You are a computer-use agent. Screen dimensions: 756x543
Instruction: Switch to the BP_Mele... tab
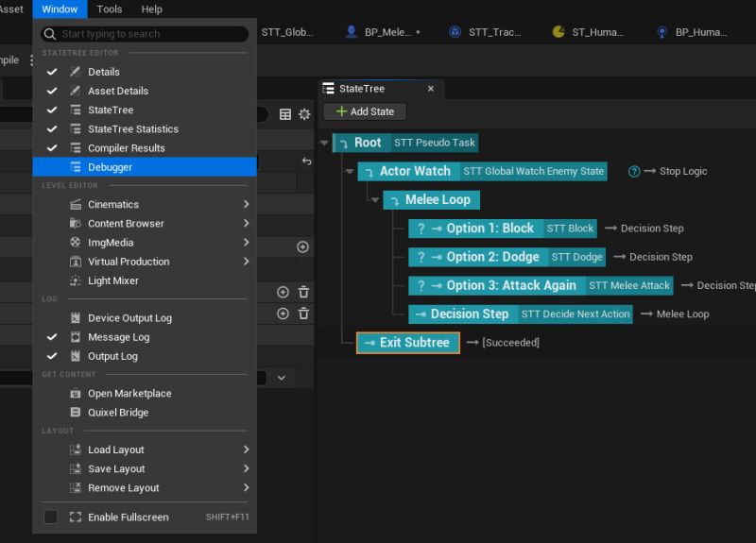click(384, 32)
